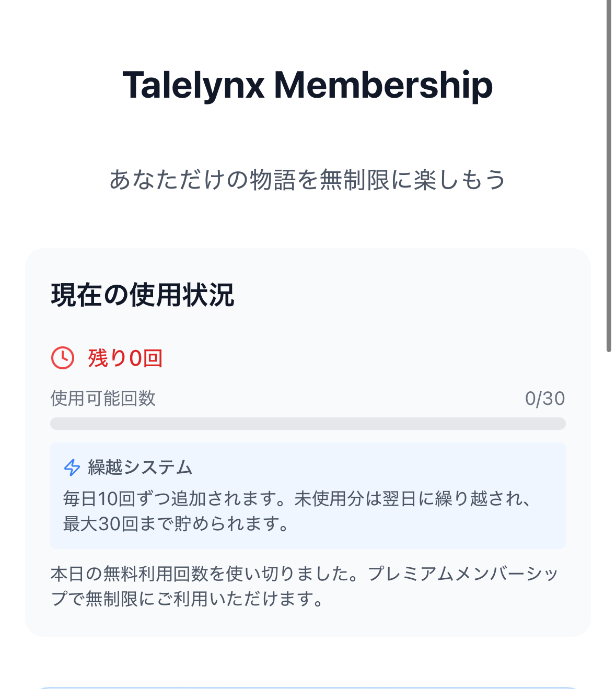Click the プで無制限にご利用いただけます text line

pos(187,599)
